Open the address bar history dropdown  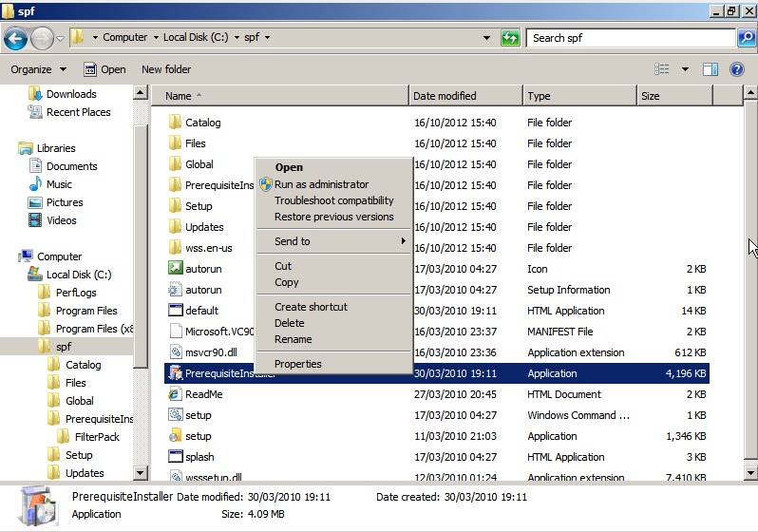486,38
